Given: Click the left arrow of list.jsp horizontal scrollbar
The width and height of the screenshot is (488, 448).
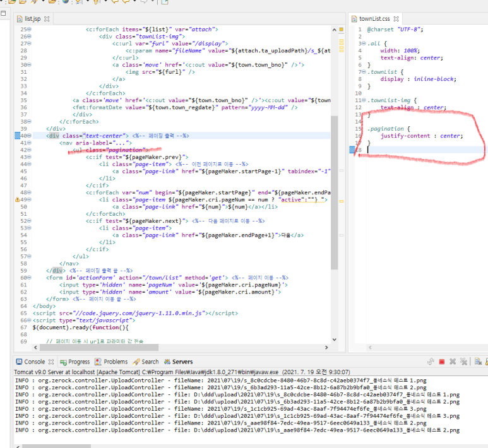Looking at the screenshot, I should (x=35, y=348).
